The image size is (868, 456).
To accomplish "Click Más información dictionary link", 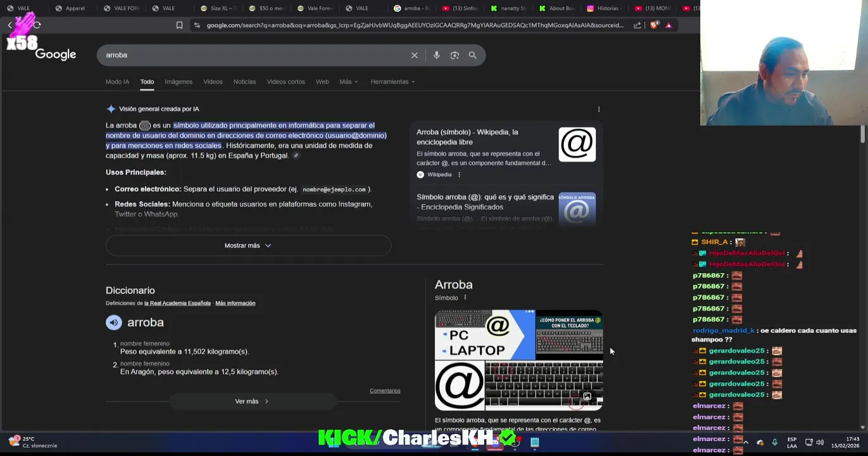I will pos(235,303).
